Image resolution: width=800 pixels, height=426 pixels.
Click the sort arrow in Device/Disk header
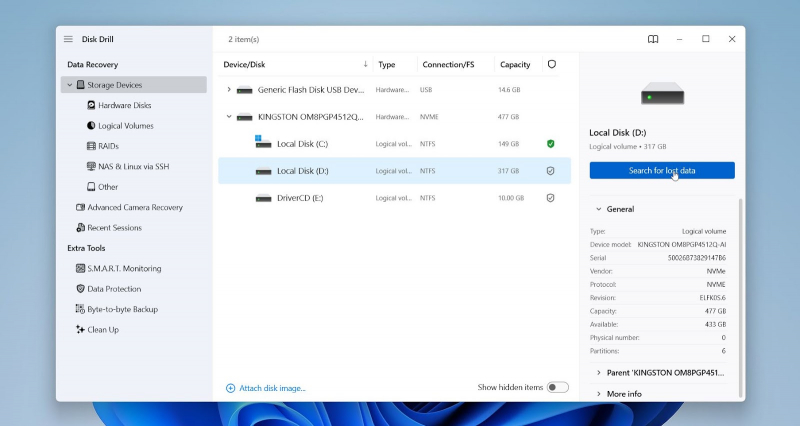365,64
